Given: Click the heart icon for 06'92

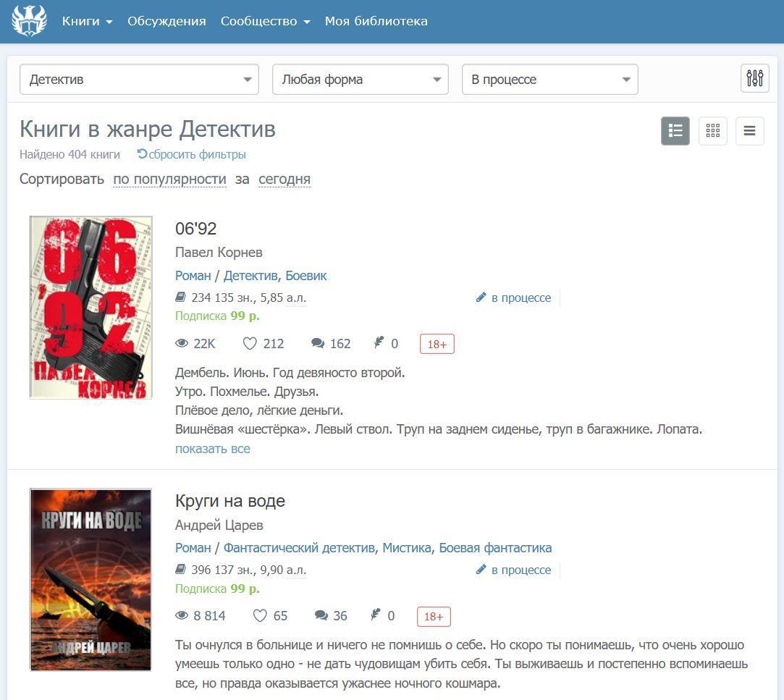Looking at the screenshot, I should 250,344.
